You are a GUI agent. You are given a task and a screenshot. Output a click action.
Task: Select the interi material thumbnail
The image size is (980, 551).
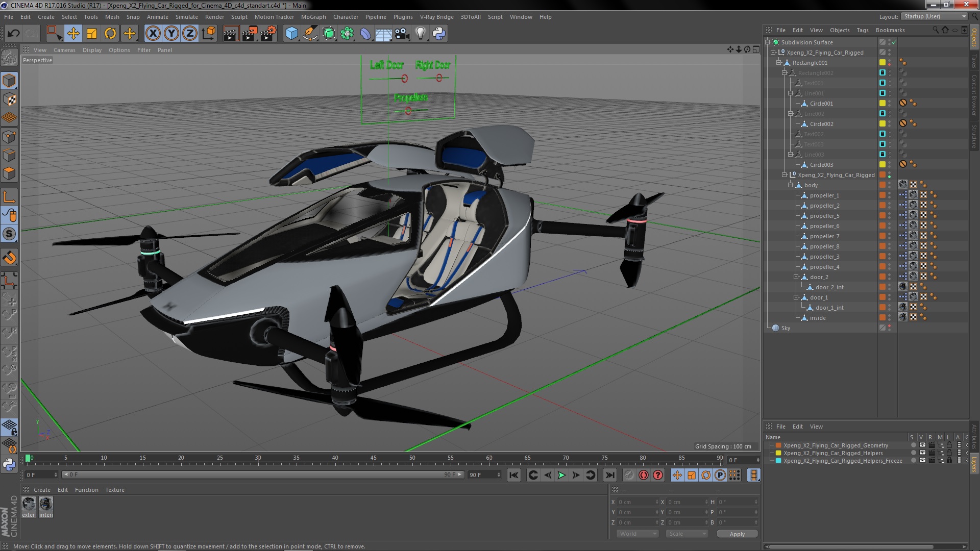[x=46, y=504]
